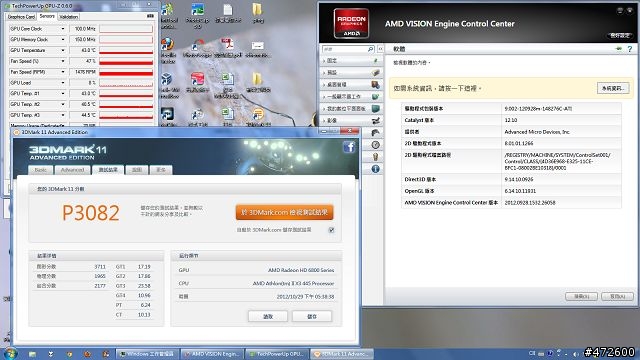
Task: Open the Firefox shortcut on desktop
Action: (x=168, y=44)
